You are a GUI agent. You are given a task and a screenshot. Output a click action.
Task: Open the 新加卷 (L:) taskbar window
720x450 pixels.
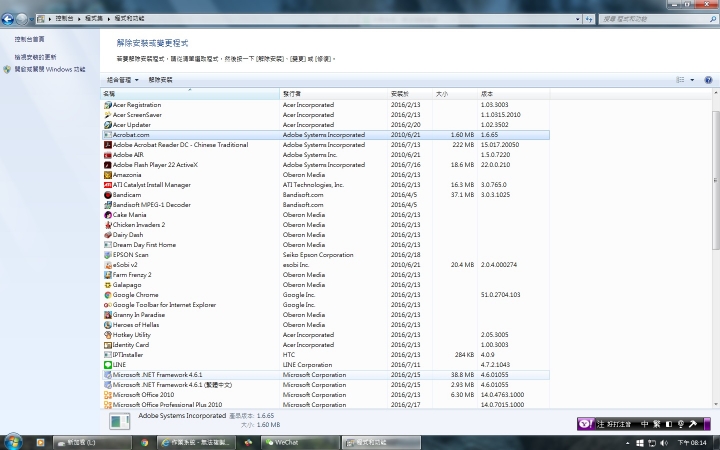tap(92, 443)
